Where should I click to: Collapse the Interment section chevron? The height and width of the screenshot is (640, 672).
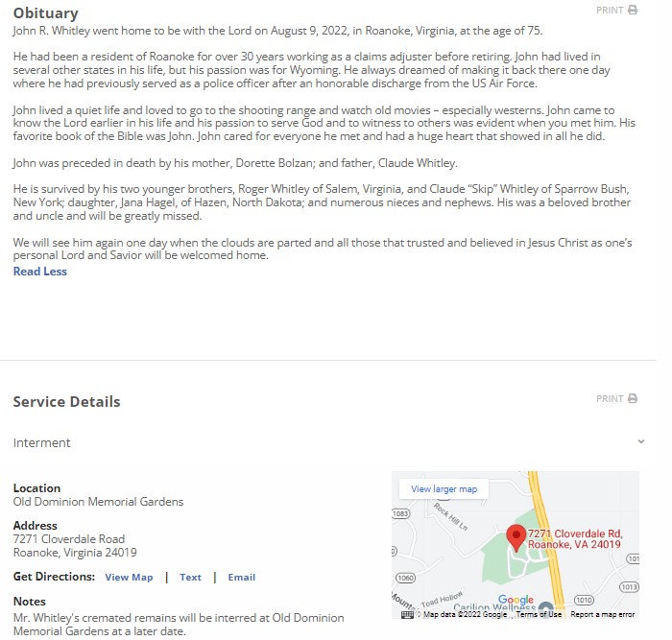(640, 442)
